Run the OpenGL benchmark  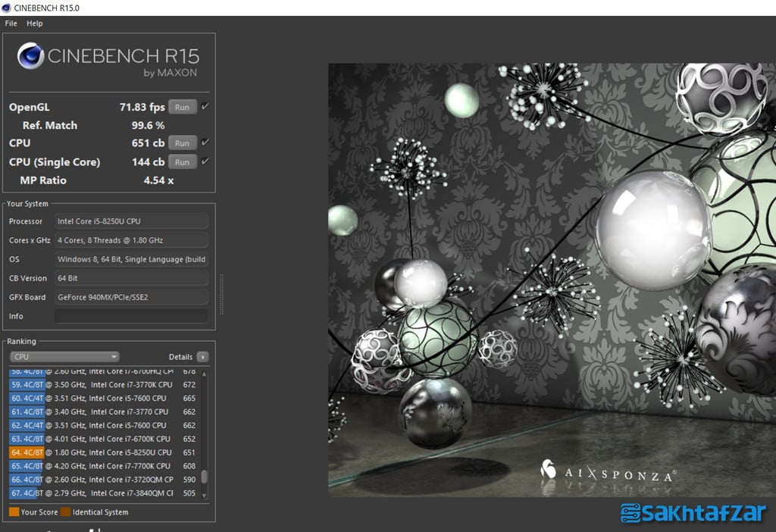[182, 107]
